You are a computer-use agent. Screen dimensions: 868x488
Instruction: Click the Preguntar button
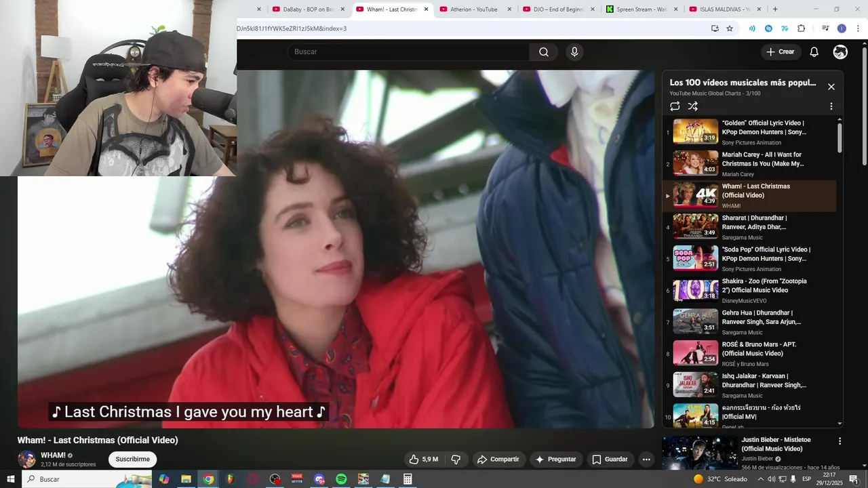coord(556,460)
